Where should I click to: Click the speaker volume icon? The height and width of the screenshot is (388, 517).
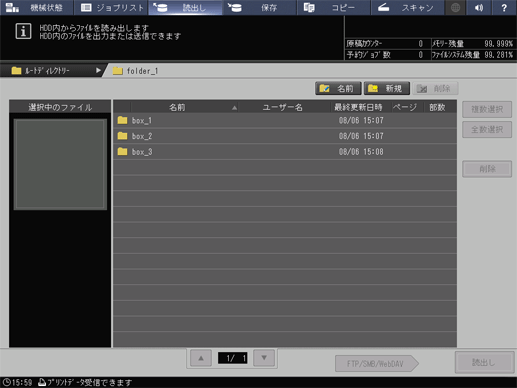479,7
